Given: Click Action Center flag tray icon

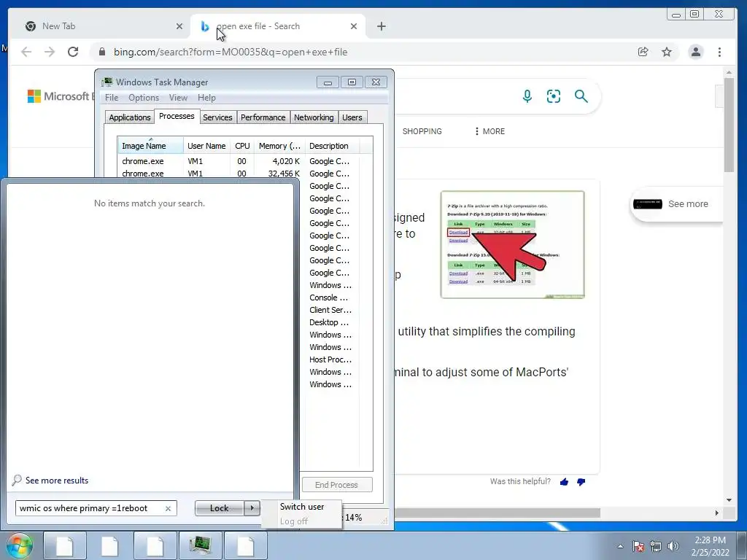Looking at the screenshot, I should 638,546.
